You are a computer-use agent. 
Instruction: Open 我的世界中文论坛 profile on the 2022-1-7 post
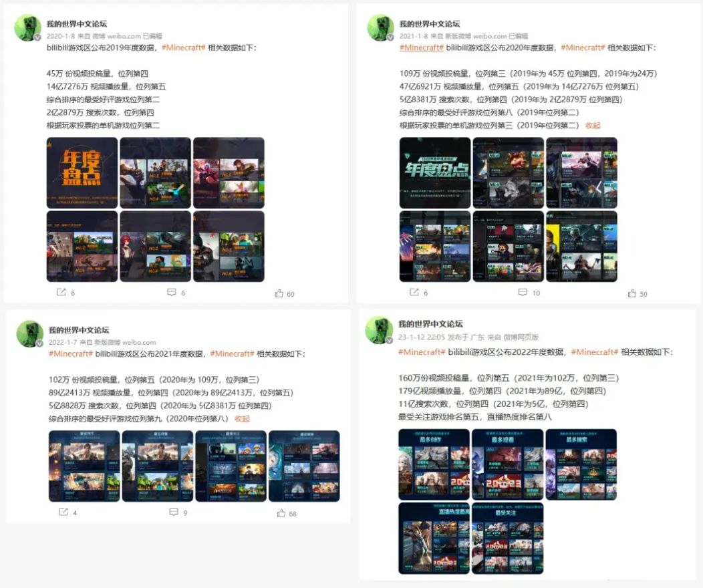[x=79, y=330]
